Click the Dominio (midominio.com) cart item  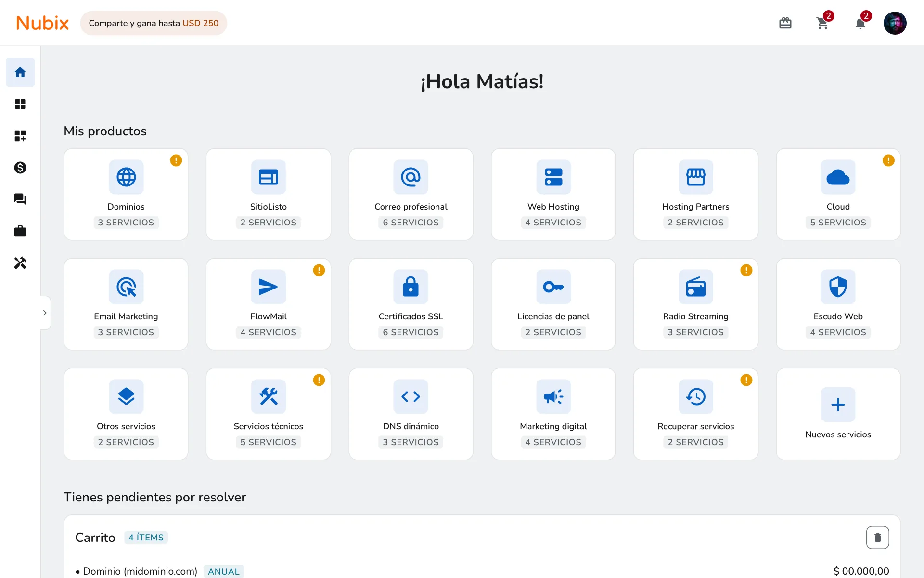[x=140, y=571]
